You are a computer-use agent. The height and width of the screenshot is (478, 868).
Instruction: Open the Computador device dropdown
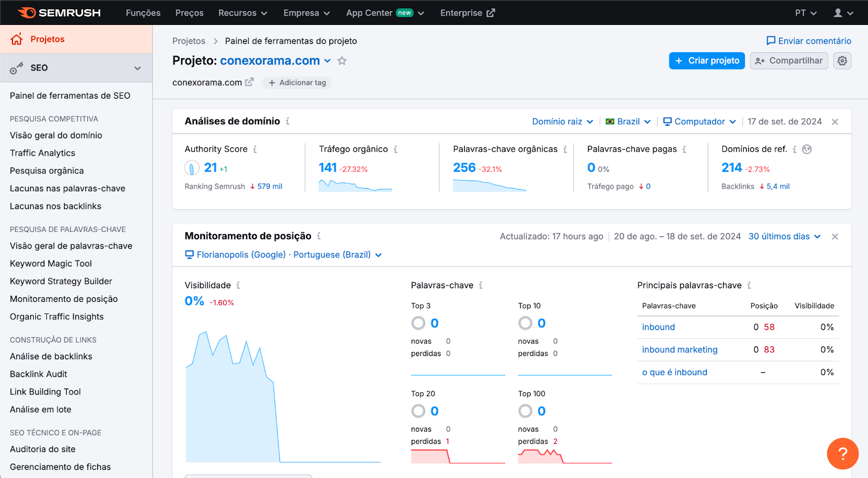pyautogui.click(x=699, y=121)
